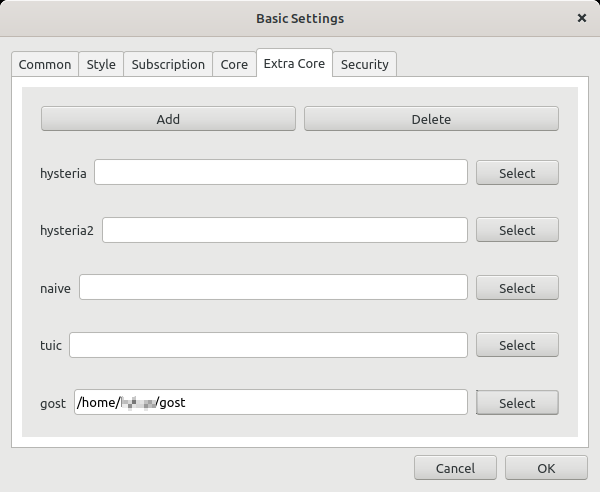Go to the Subscription tab
The image size is (600, 492).
(168, 65)
